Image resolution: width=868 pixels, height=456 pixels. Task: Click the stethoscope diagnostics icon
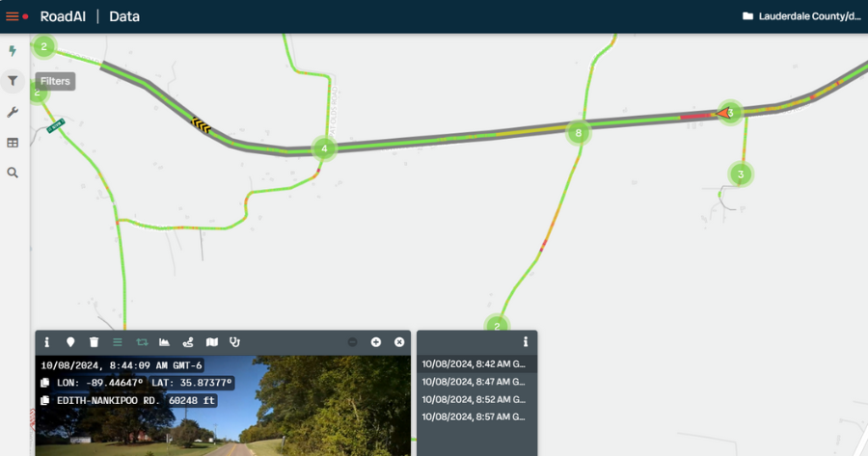[x=235, y=342]
